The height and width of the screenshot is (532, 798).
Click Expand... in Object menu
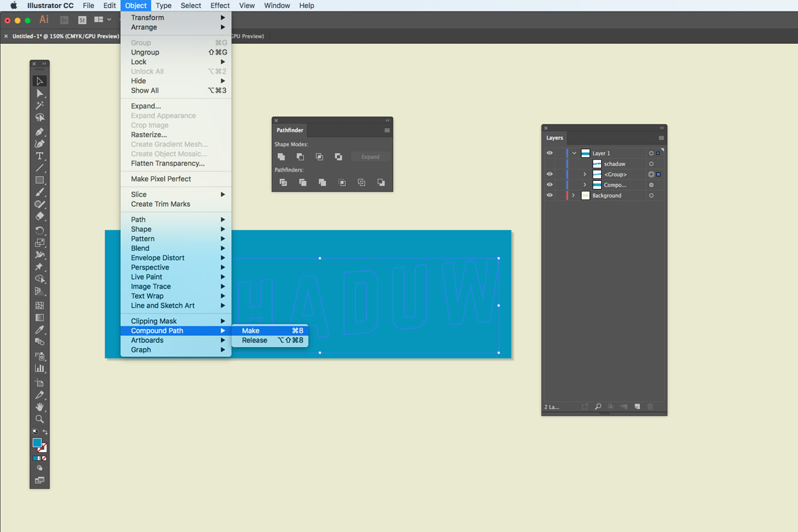pos(176,106)
